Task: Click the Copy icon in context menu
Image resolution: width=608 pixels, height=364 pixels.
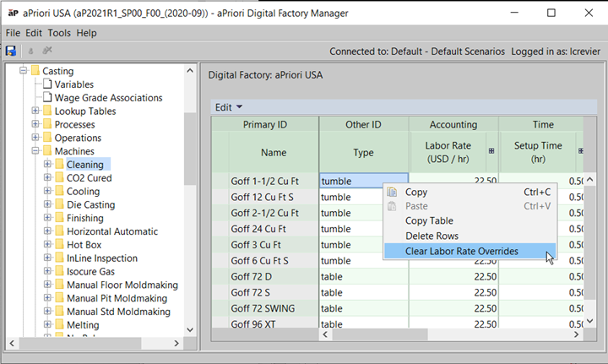Action: (x=392, y=192)
